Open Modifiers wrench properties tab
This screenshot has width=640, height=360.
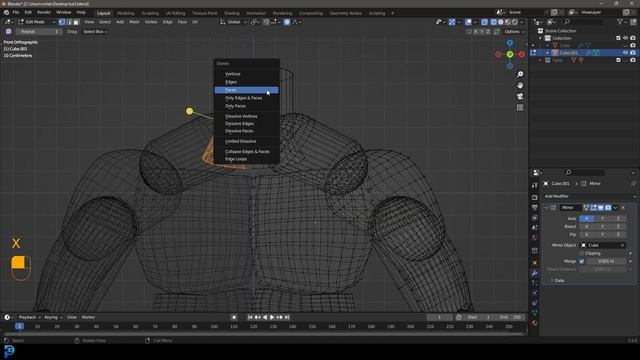(534, 273)
